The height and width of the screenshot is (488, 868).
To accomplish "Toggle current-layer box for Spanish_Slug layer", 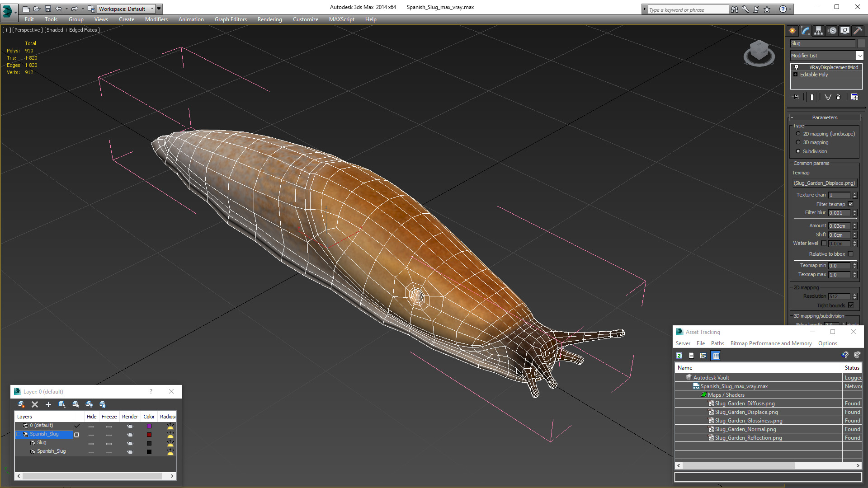I will pyautogui.click(x=76, y=435).
